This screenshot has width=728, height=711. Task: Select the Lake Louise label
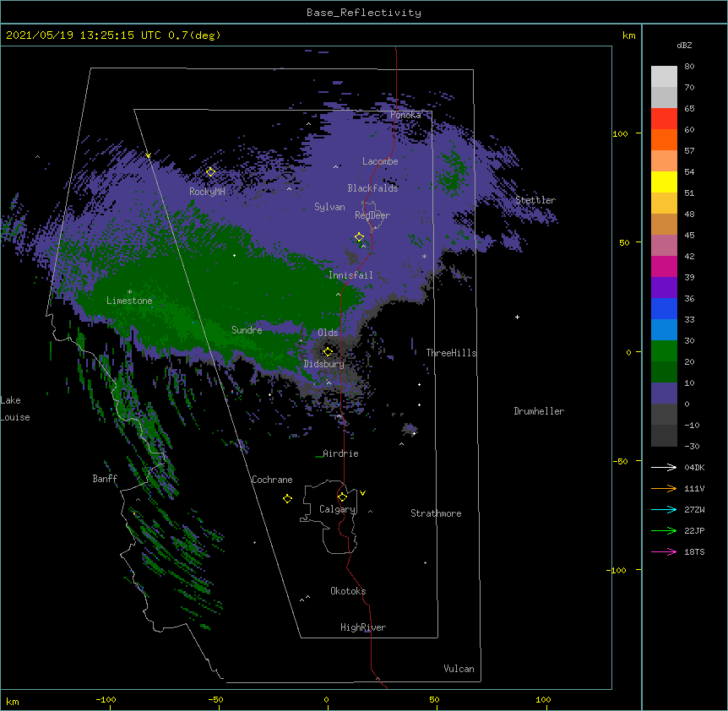coord(15,409)
